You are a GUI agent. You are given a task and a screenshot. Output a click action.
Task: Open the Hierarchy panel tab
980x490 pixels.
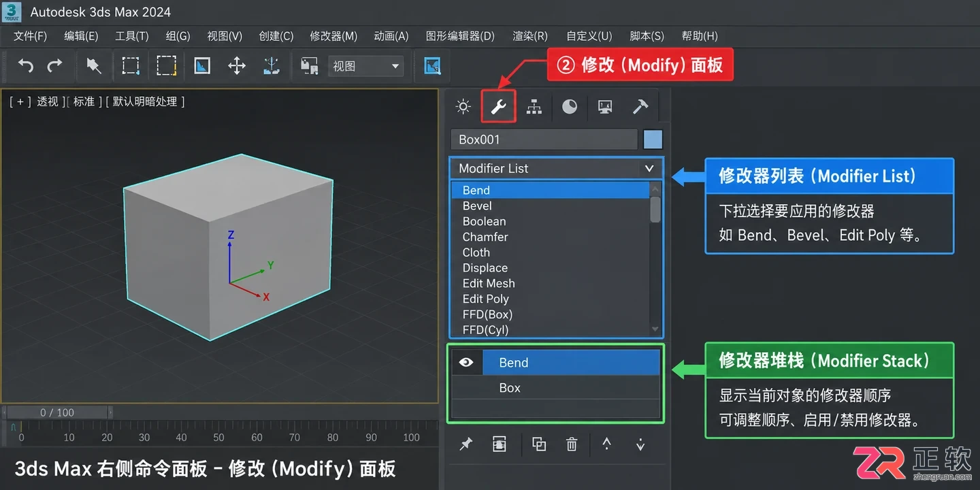coord(534,106)
